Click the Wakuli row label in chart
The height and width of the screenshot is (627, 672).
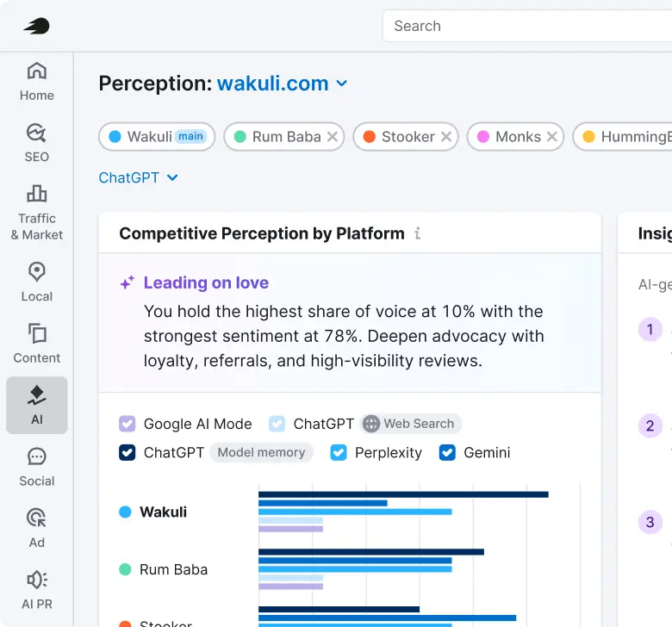click(x=164, y=512)
